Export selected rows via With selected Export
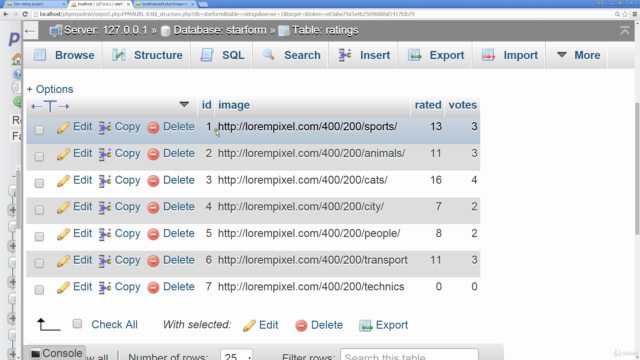 [384, 325]
